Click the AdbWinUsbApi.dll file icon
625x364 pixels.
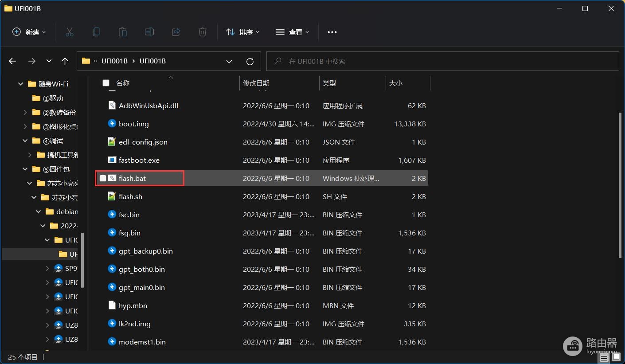[112, 106]
